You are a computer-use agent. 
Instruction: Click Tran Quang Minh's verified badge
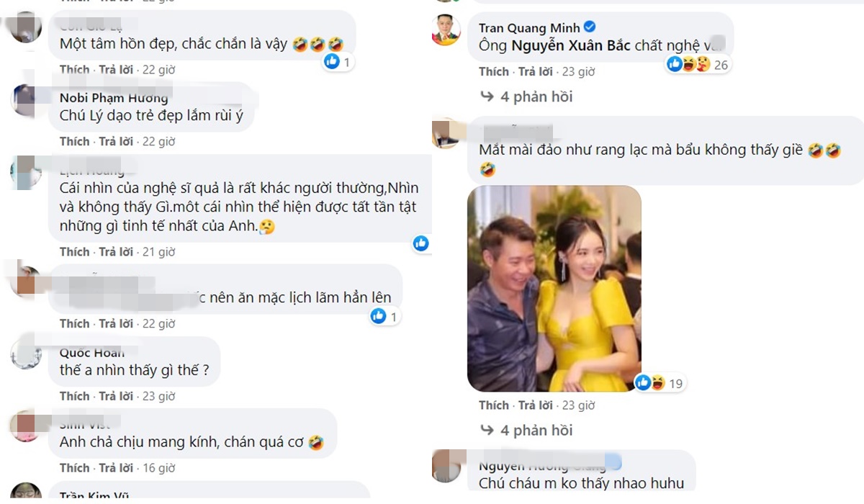point(589,27)
